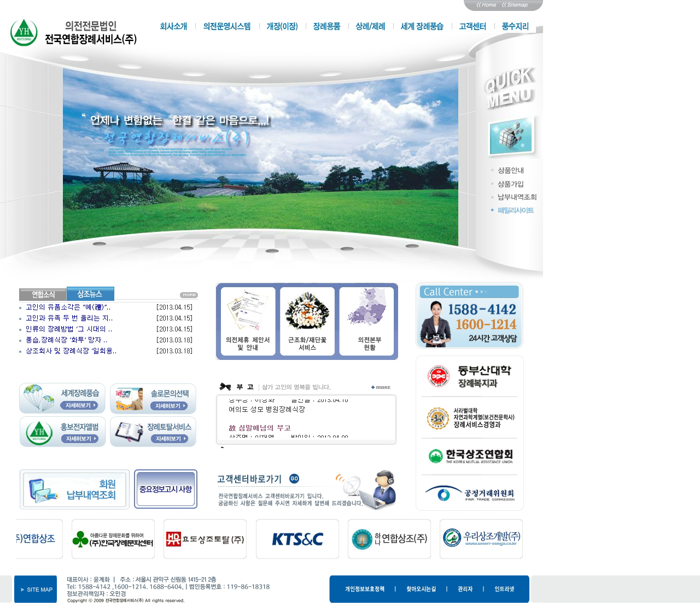
Task: Open the 고객센터 menu item
Action: [x=472, y=26]
